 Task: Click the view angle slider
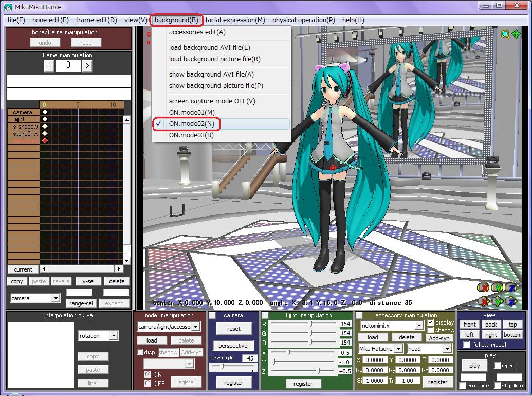point(233,367)
